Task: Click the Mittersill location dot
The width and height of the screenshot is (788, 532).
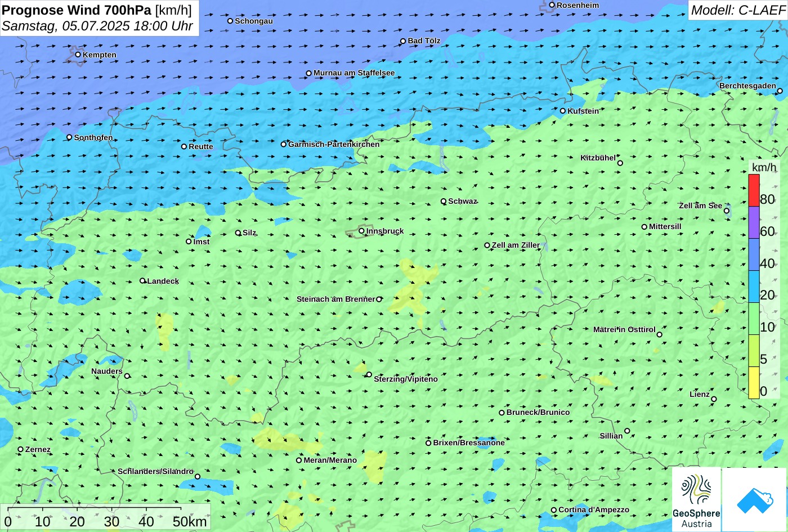Action: [644, 227]
